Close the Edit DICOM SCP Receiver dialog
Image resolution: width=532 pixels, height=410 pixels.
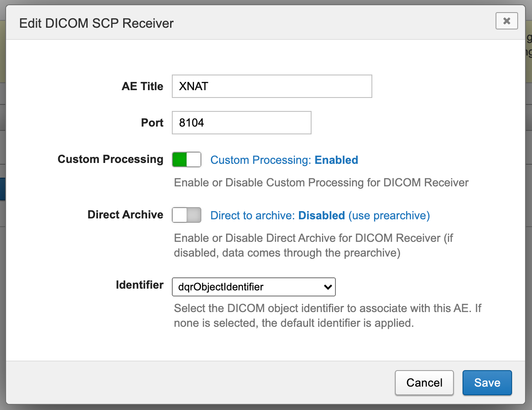(506, 21)
